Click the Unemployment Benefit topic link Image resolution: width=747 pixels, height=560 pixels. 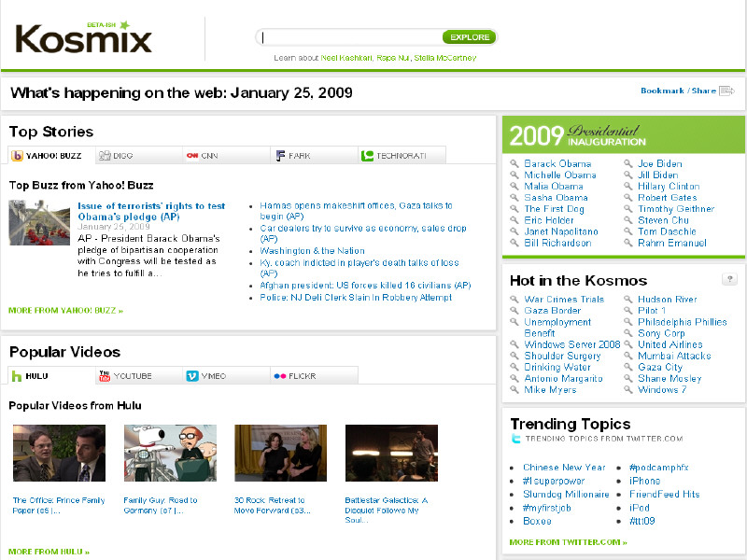(557, 328)
